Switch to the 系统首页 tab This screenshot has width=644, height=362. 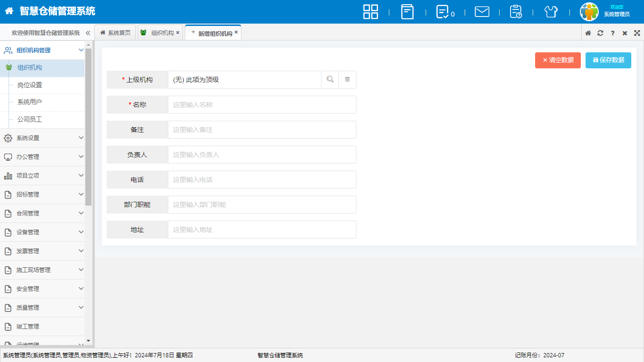click(116, 33)
